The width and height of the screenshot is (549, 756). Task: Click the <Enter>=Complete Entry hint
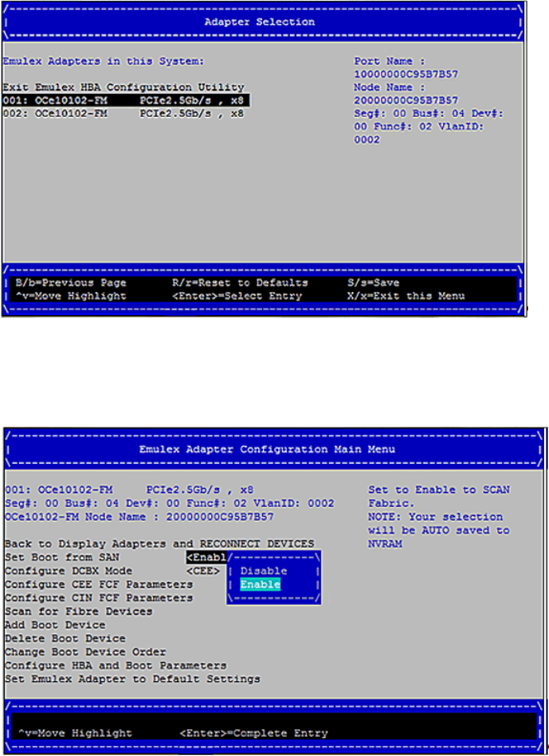[x=254, y=734]
